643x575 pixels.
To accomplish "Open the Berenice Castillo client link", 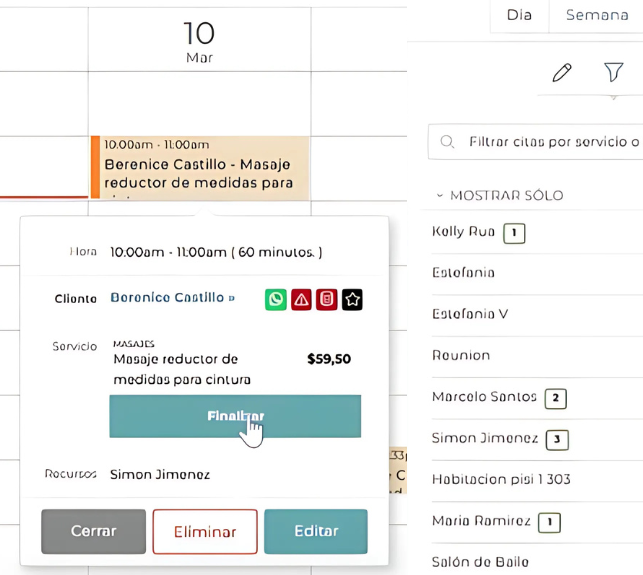I will 172,298.
